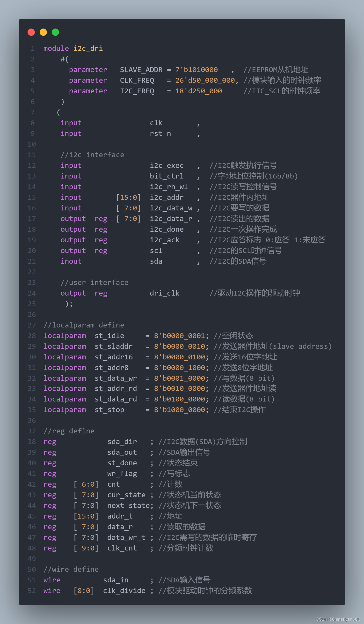Click the st_addr8 localparam

click(x=112, y=368)
